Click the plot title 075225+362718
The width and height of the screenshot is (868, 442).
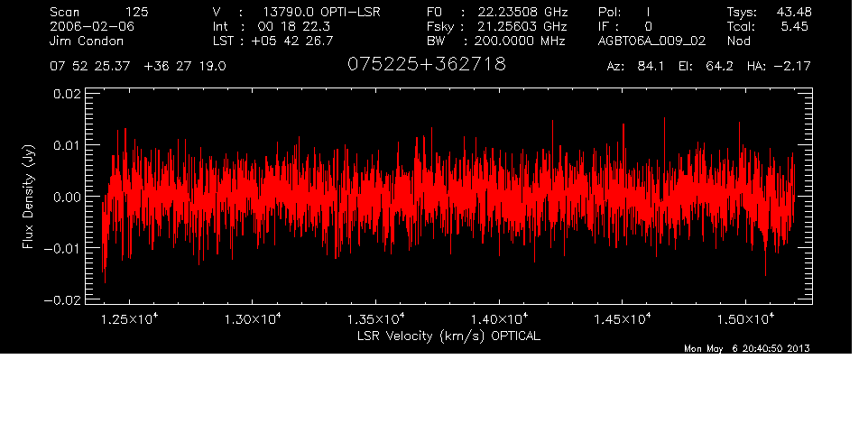(426, 65)
